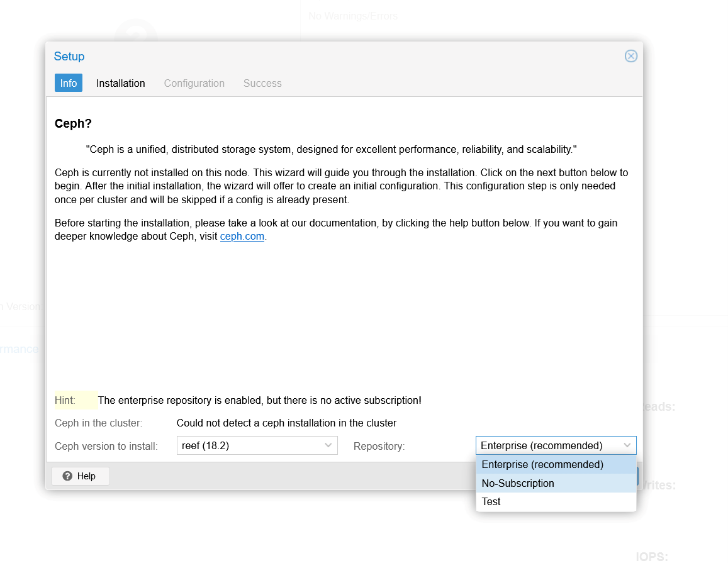Click the Ceph? heading
Image resolution: width=728 pixels, height=563 pixels.
[x=74, y=124]
